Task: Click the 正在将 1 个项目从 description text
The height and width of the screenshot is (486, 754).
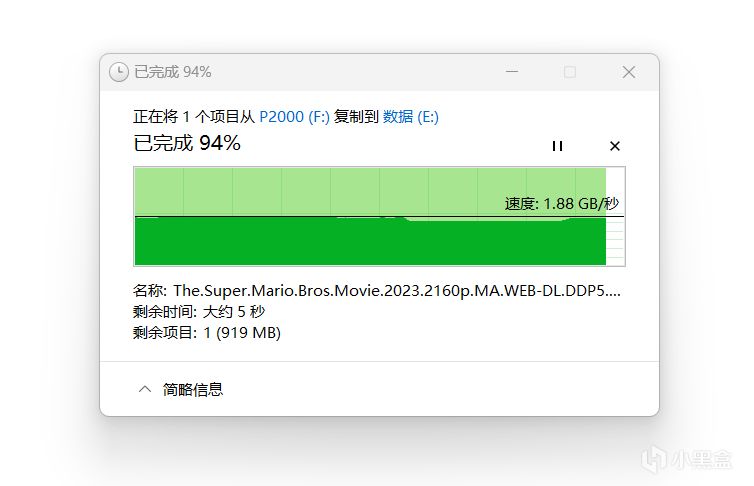Action: pos(194,116)
